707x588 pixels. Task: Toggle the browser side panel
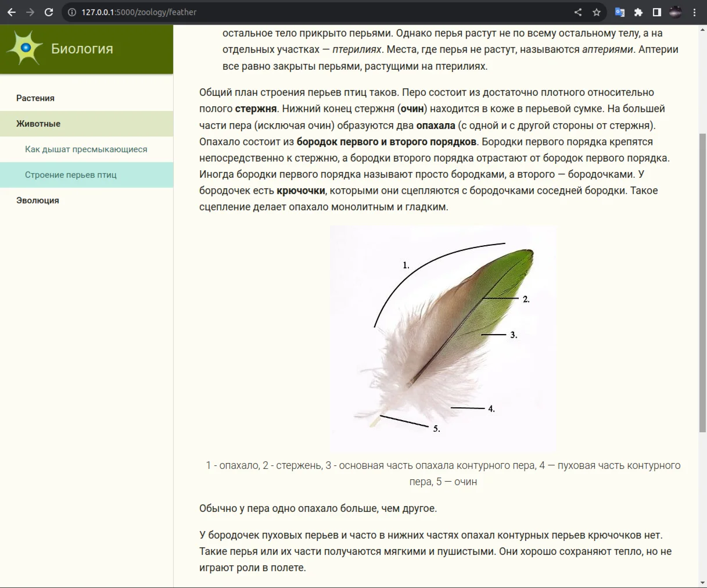657,12
